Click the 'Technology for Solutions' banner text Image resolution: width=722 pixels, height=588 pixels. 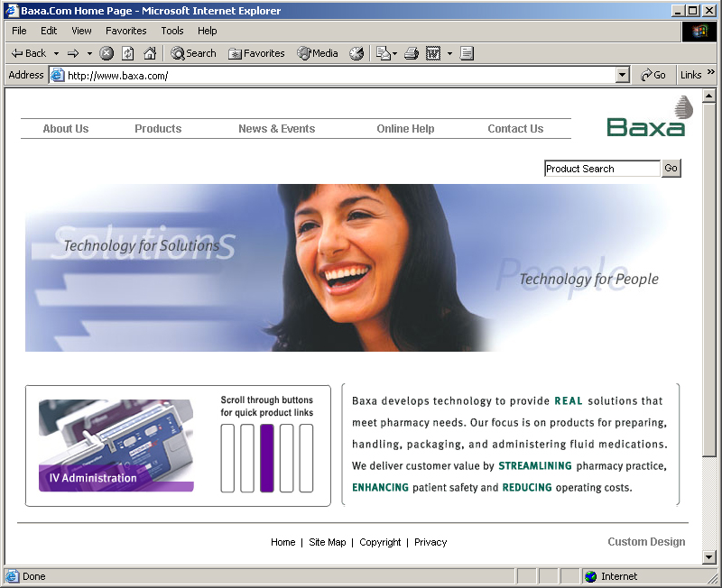[x=142, y=245]
